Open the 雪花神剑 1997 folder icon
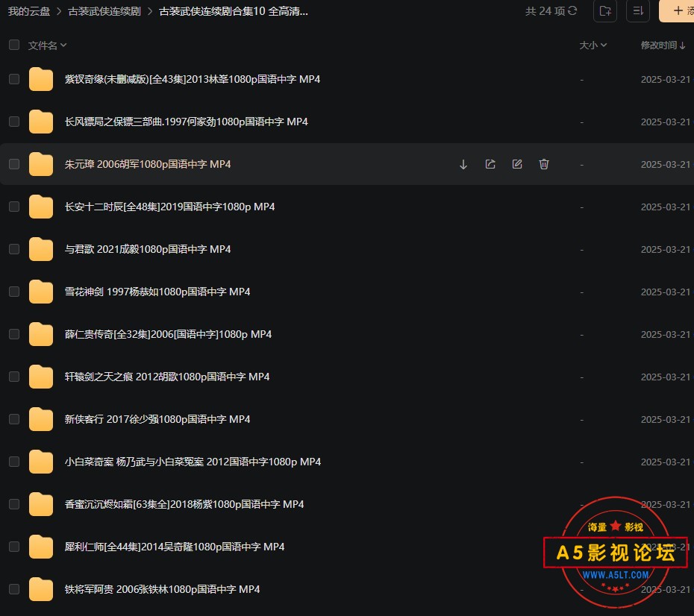The image size is (694, 616). click(x=41, y=292)
